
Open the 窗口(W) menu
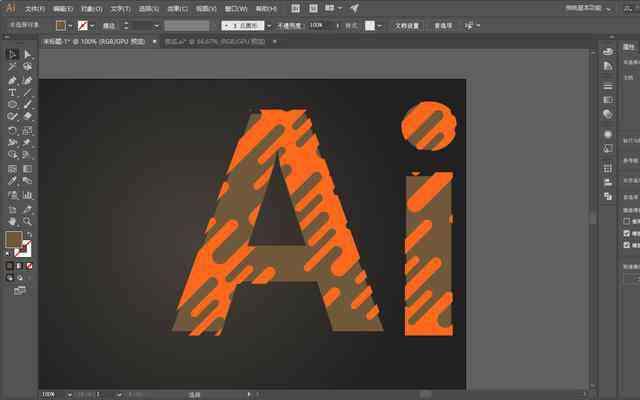tap(236, 9)
